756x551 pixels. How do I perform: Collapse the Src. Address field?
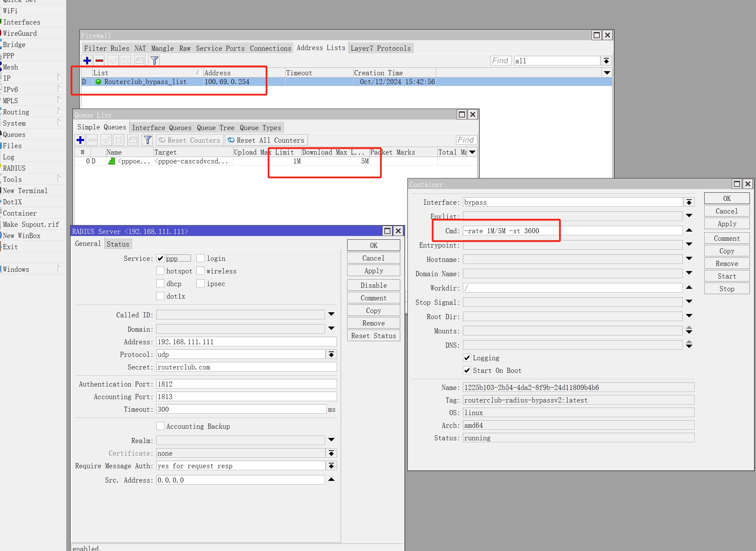click(332, 479)
